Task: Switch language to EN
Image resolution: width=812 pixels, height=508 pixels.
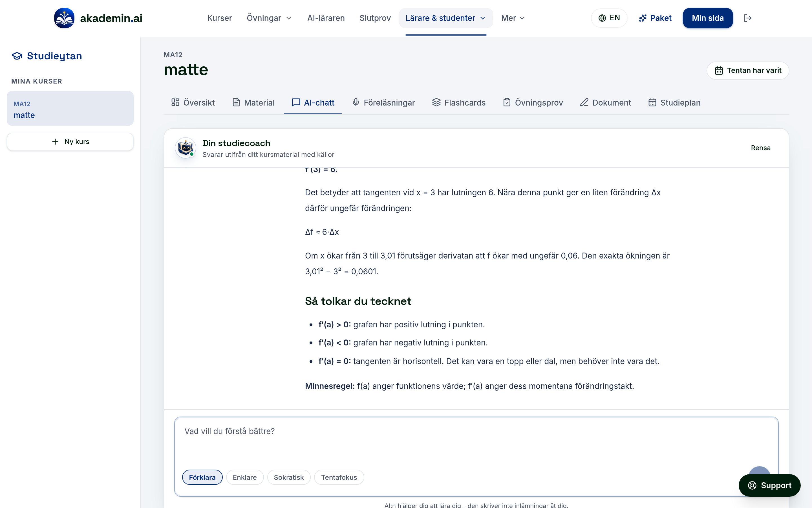Action: tap(609, 18)
